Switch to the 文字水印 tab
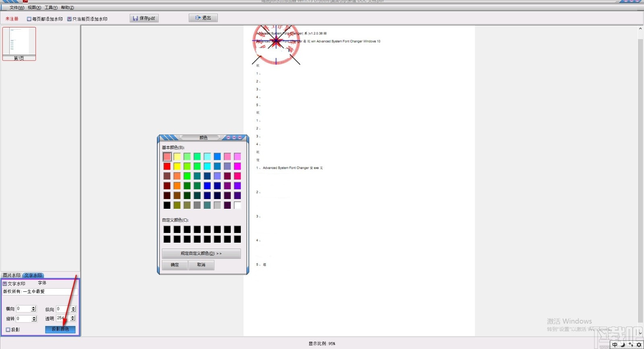 tap(33, 275)
